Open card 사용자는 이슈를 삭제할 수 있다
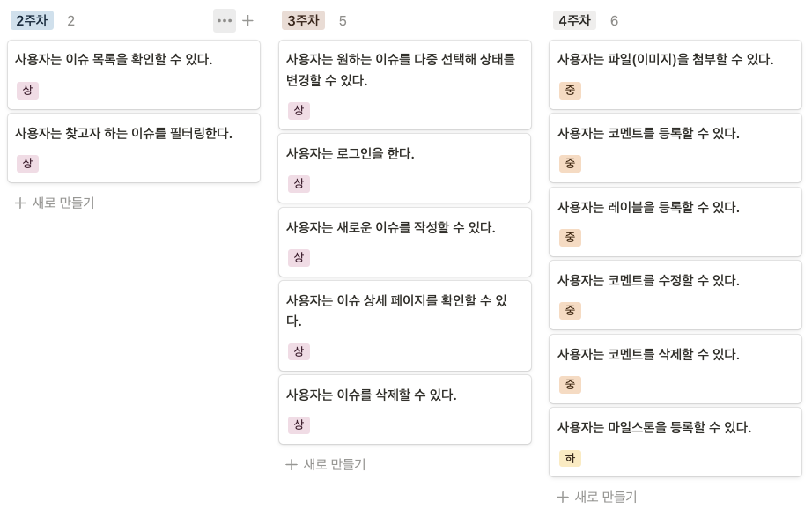 tap(404, 409)
